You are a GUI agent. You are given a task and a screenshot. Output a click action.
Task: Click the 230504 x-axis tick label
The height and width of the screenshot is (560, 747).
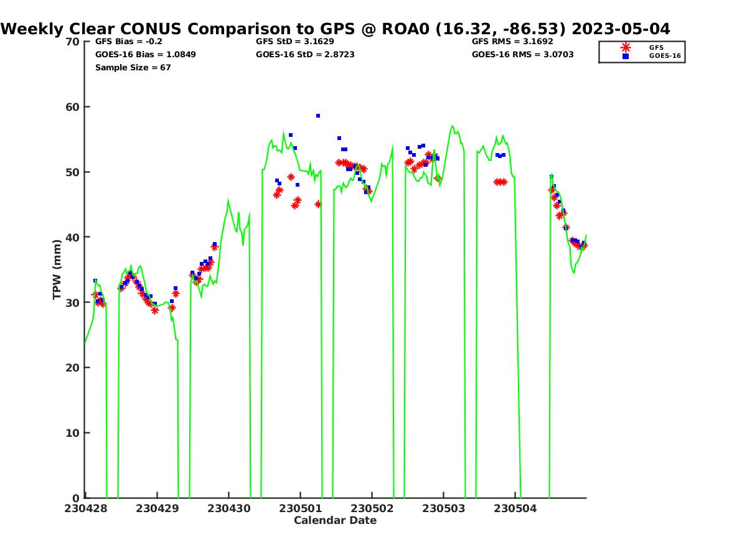coord(515,508)
